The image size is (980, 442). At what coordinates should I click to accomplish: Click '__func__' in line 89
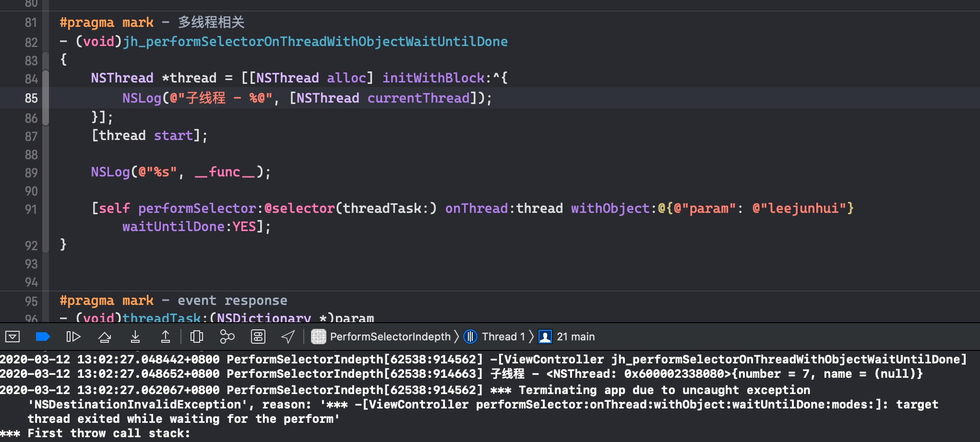[225, 172]
